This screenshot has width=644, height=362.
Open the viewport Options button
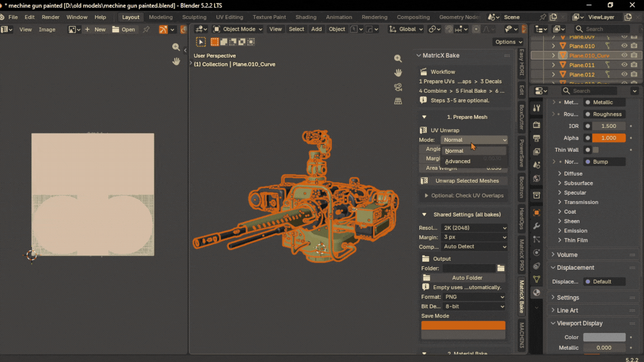[x=509, y=42]
